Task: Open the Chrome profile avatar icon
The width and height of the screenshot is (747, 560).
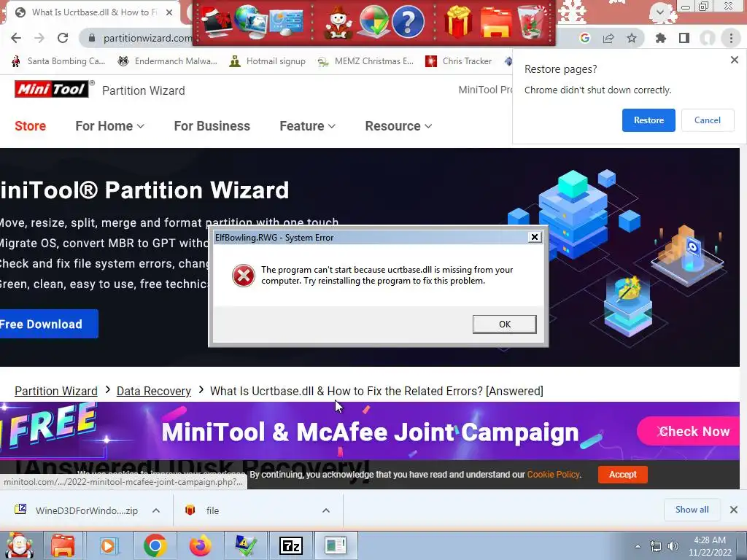Action: tap(708, 38)
